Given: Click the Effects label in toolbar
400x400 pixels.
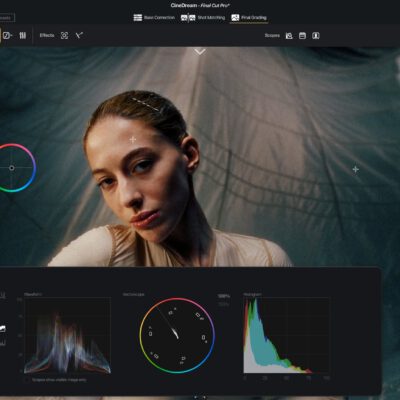Looking at the screenshot, I should click(47, 35).
